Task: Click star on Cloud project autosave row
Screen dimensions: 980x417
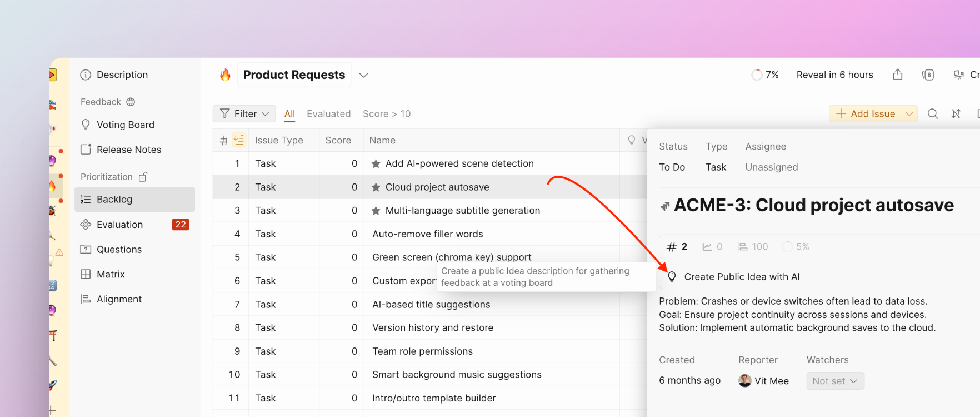Action: point(376,187)
